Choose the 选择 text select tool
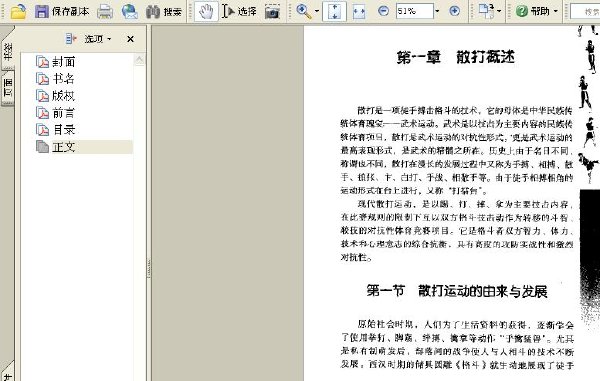600x381 pixels. [239, 11]
